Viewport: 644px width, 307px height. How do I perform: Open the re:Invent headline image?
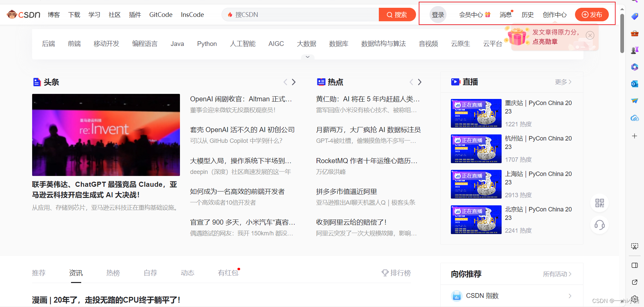106,135
